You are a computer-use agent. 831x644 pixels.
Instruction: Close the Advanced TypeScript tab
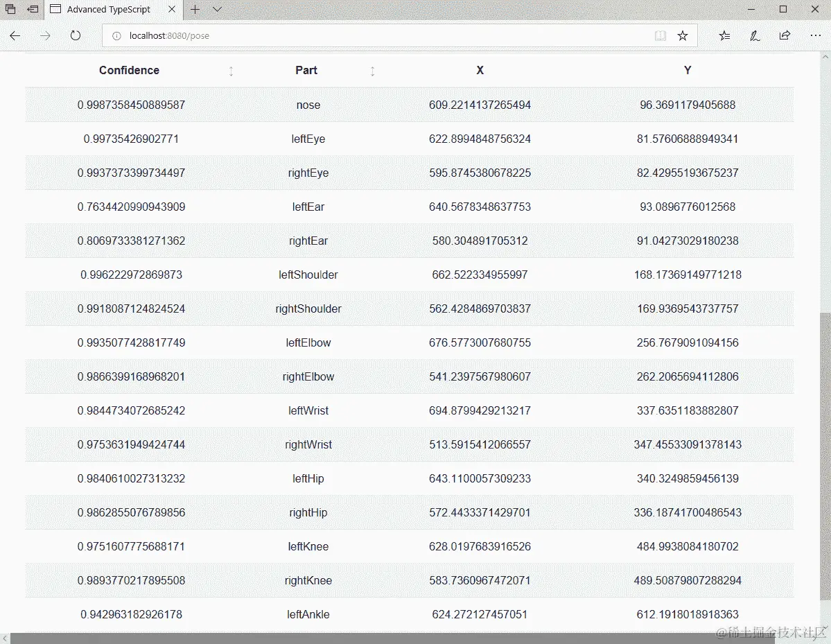[x=172, y=9]
